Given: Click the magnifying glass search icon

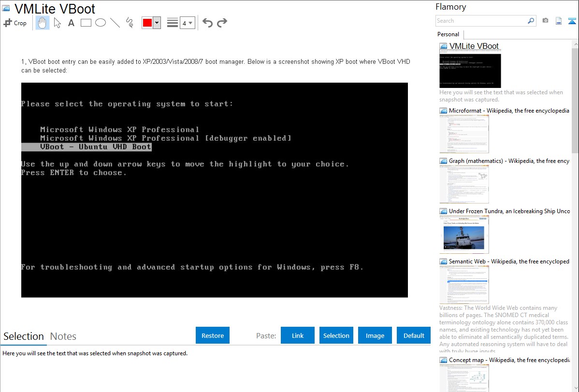Looking at the screenshot, I should [531, 21].
